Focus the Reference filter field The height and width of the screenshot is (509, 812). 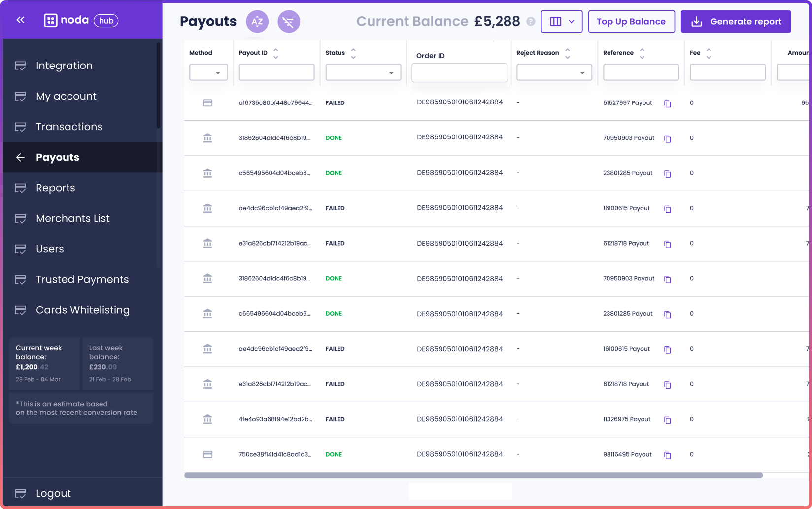tap(641, 72)
